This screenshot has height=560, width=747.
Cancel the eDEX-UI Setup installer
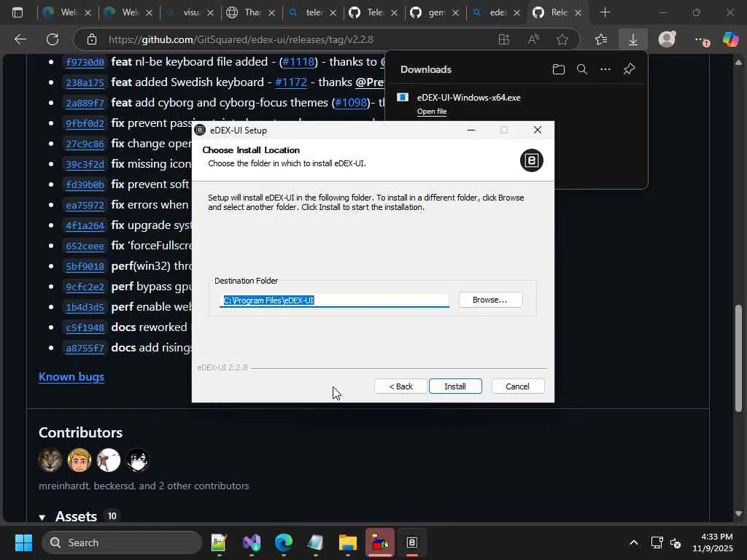[x=517, y=386]
